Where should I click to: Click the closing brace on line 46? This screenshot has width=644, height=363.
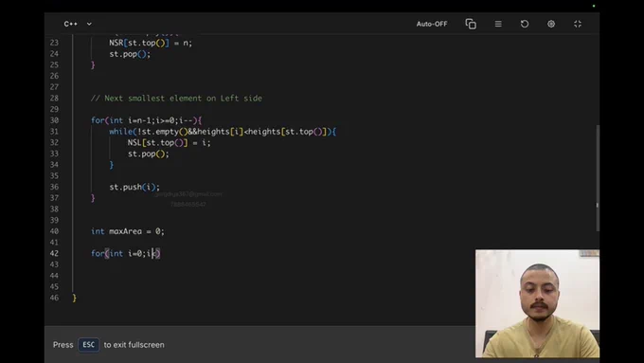tap(74, 298)
